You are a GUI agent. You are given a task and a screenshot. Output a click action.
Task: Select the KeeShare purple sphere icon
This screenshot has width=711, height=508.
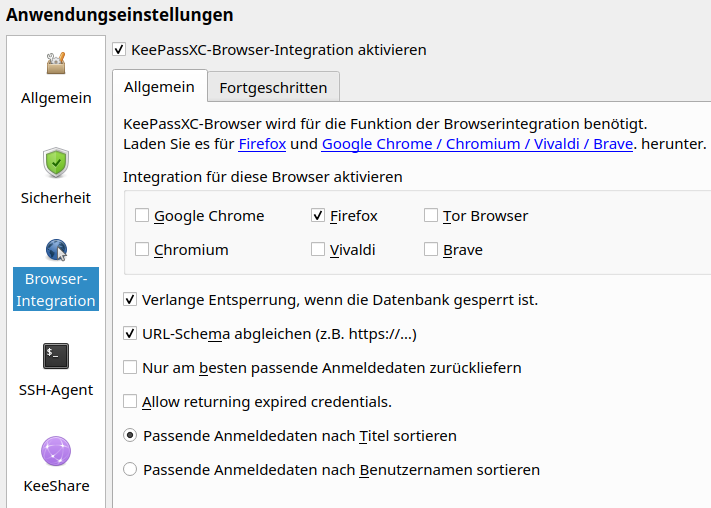[56, 451]
